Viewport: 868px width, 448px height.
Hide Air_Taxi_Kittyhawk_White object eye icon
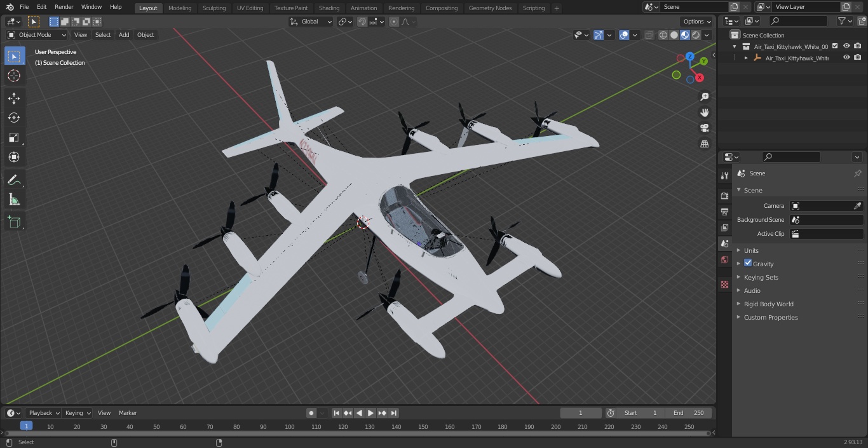click(846, 58)
